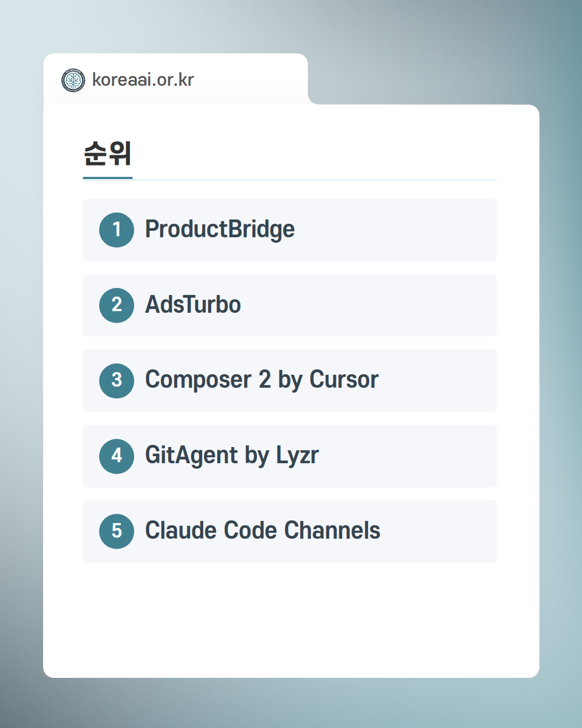
Task: Select the GitAgent by Lyzr item
Action: tap(232, 456)
